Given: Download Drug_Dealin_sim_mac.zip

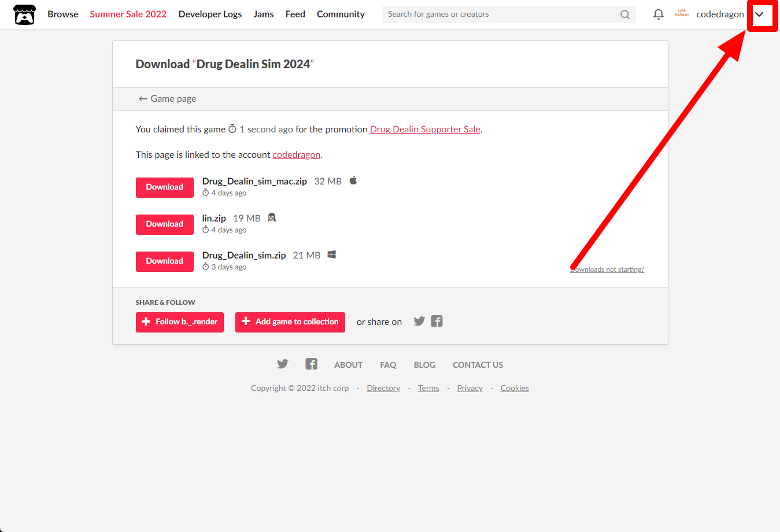Looking at the screenshot, I should click(x=165, y=187).
